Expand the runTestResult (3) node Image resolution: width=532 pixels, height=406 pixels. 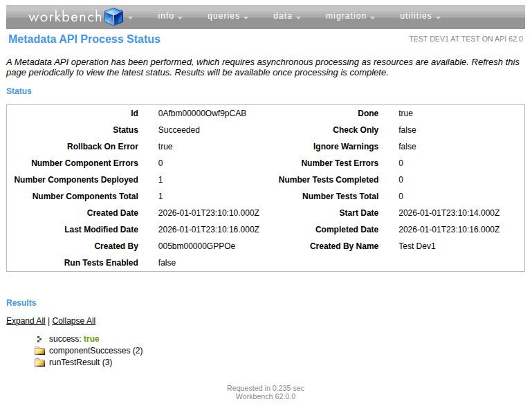pyautogui.click(x=80, y=362)
